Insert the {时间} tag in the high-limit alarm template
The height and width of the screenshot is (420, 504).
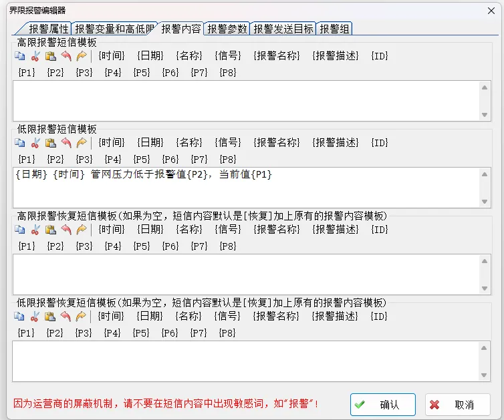pyautogui.click(x=111, y=56)
